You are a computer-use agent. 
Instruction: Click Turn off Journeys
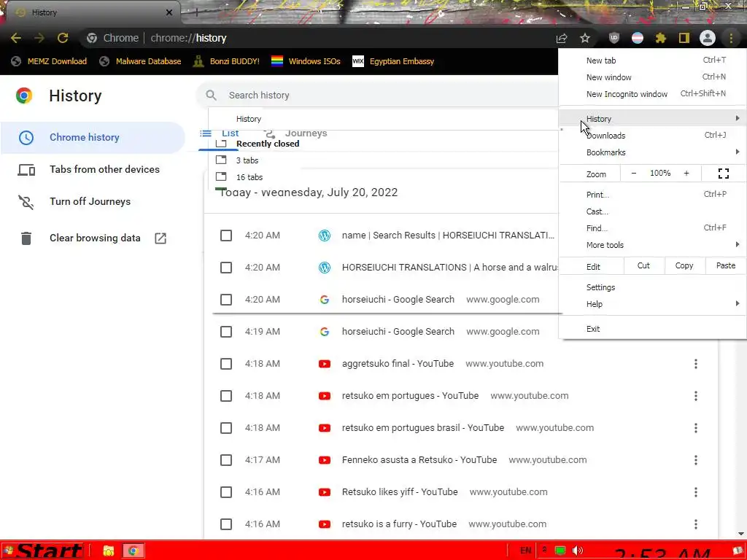coord(93,202)
